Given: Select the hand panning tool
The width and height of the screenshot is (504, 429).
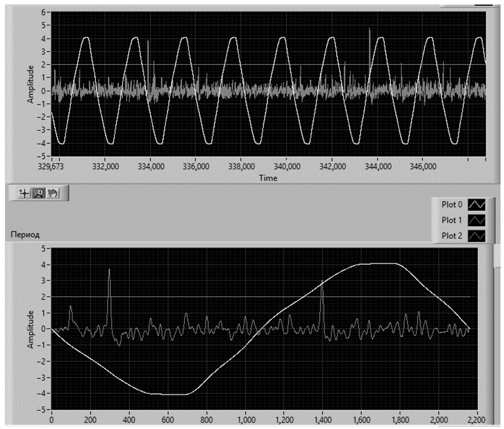Looking at the screenshot, I should tap(53, 194).
